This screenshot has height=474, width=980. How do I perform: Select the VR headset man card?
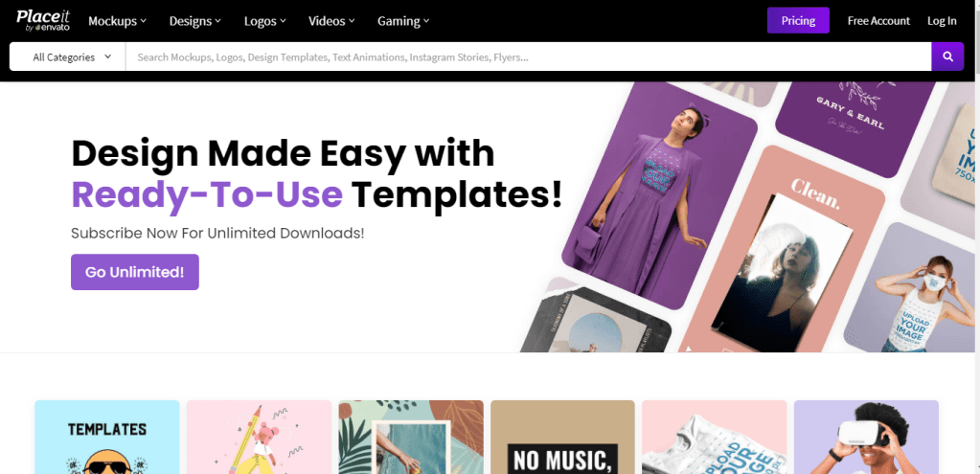pyautogui.click(x=866, y=438)
